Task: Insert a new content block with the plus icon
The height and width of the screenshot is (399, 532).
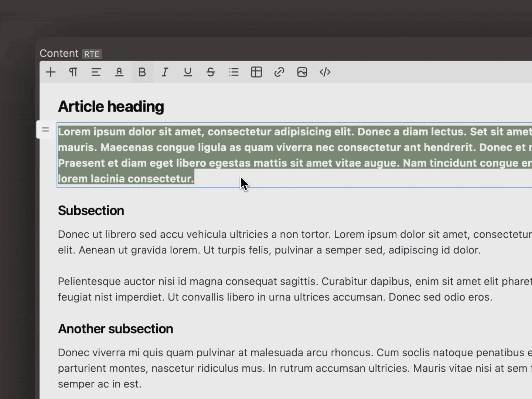Action: click(50, 72)
